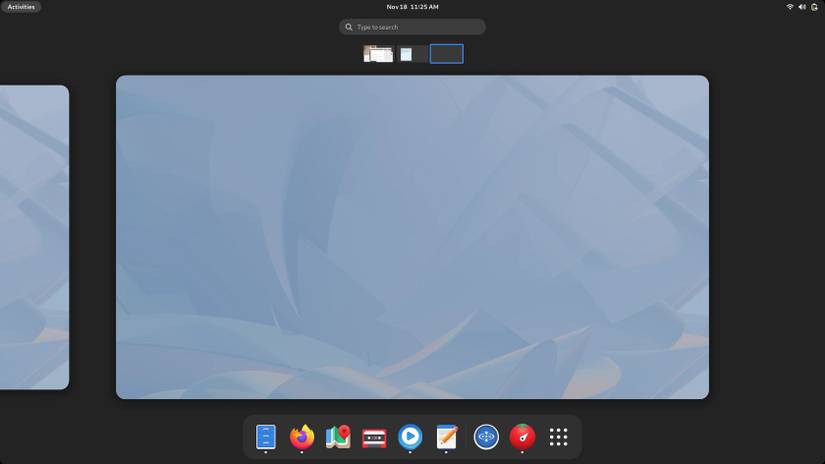Focus the Type to search field
Viewport: 825px width, 464px height.
coord(412,27)
